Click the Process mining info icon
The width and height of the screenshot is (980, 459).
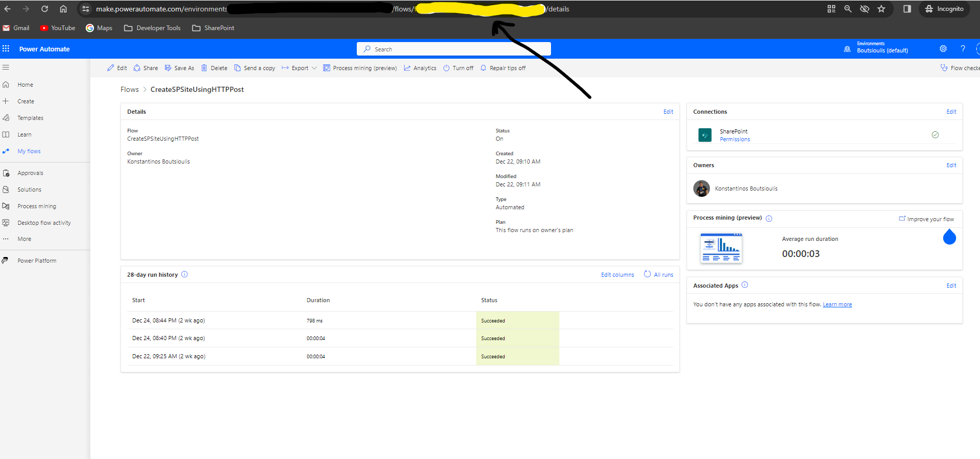(x=769, y=219)
